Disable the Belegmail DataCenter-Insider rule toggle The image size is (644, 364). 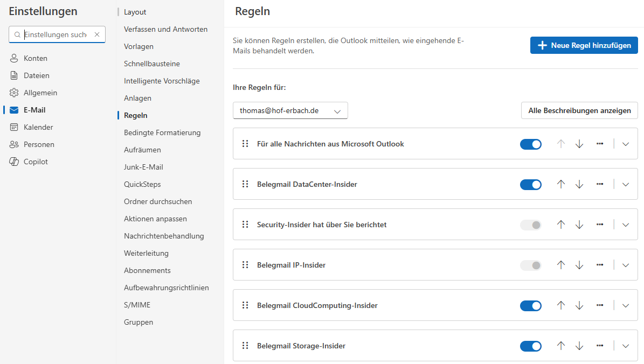click(x=530, y=184)
